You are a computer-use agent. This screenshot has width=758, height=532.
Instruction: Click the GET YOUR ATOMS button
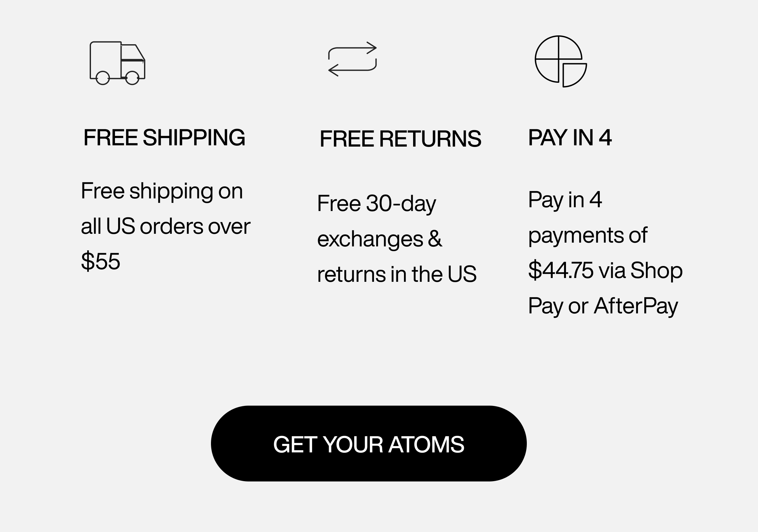[x=369, y=444]
